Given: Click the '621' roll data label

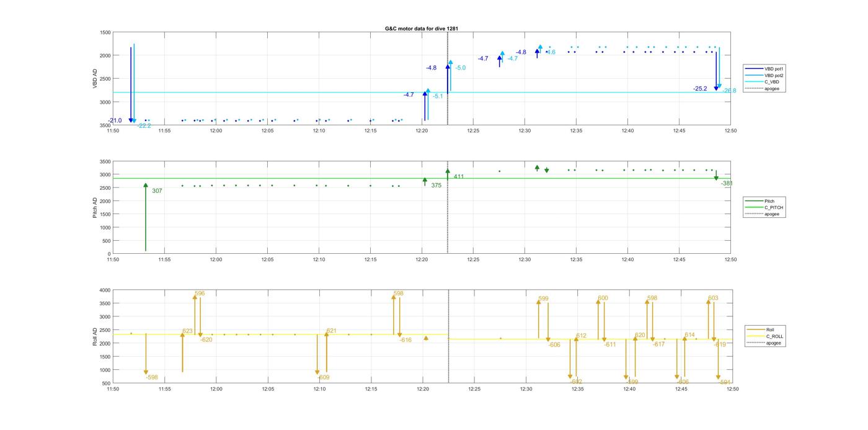Looking at the screenshot, I should (x=331, y=331).
